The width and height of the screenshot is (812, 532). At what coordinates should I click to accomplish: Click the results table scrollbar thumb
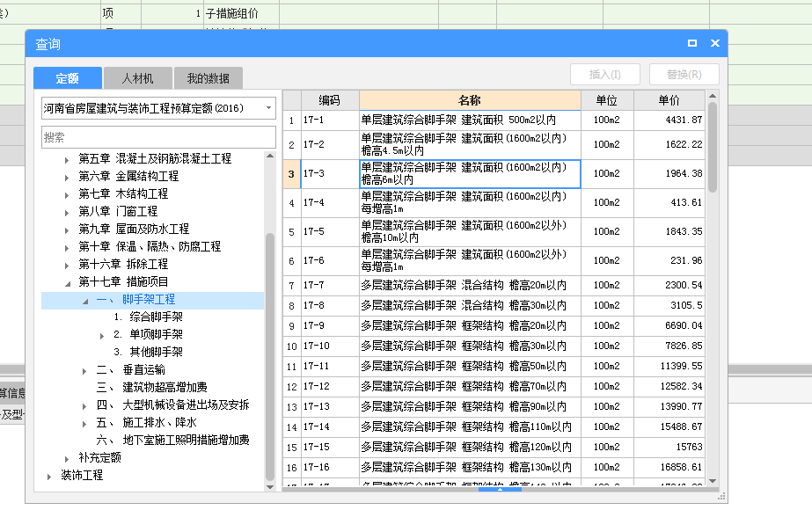click(x=713, y=147)
